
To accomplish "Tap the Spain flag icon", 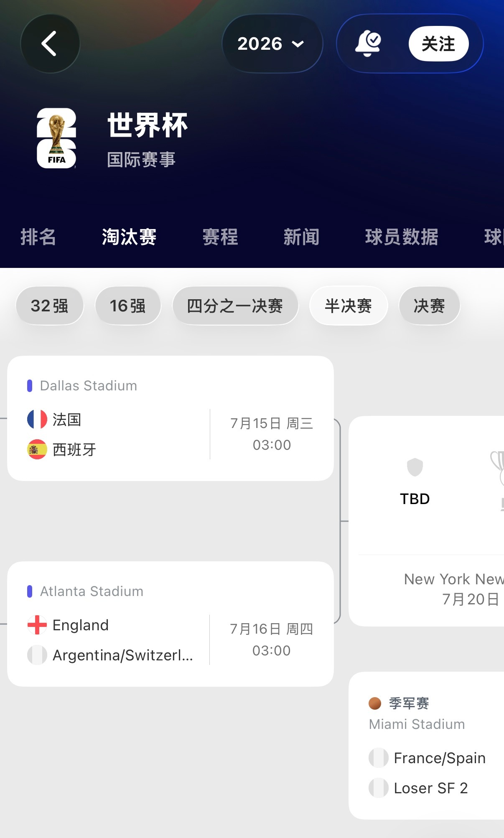I will pyautogui.click(x=37, y=449).
